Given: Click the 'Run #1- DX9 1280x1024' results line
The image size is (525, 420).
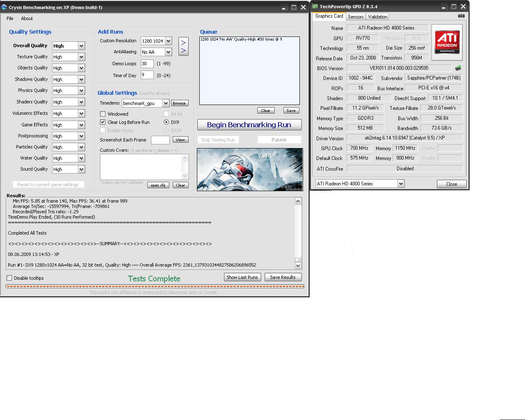Looking at the screenshot, I should (x=132, y=265).
